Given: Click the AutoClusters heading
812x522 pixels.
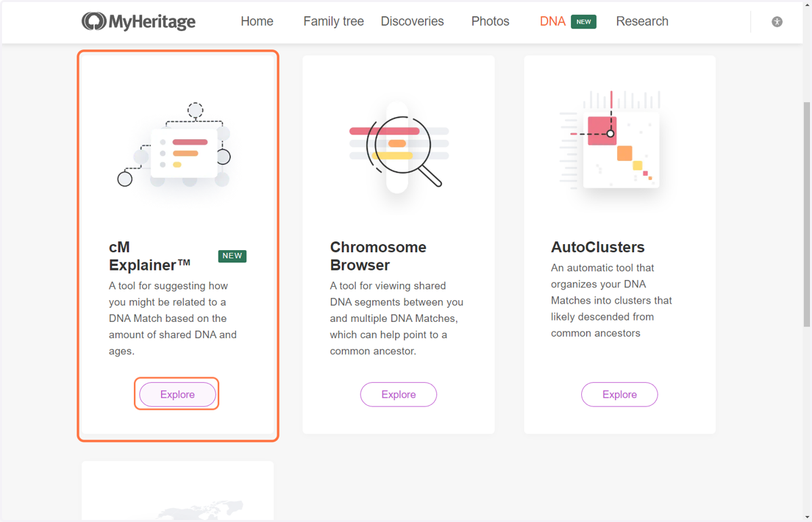Looking at the screenshot, I should (x=597, y=247).
